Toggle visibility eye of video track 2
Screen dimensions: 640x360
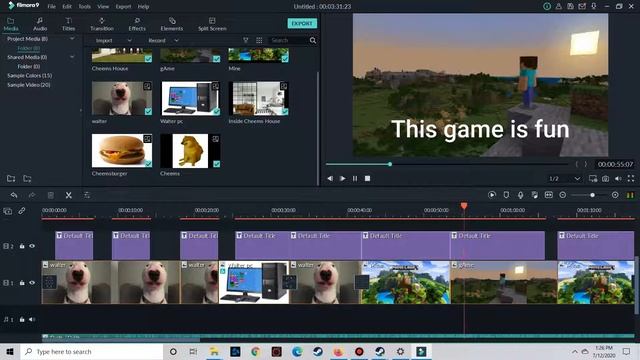(32, 246)
